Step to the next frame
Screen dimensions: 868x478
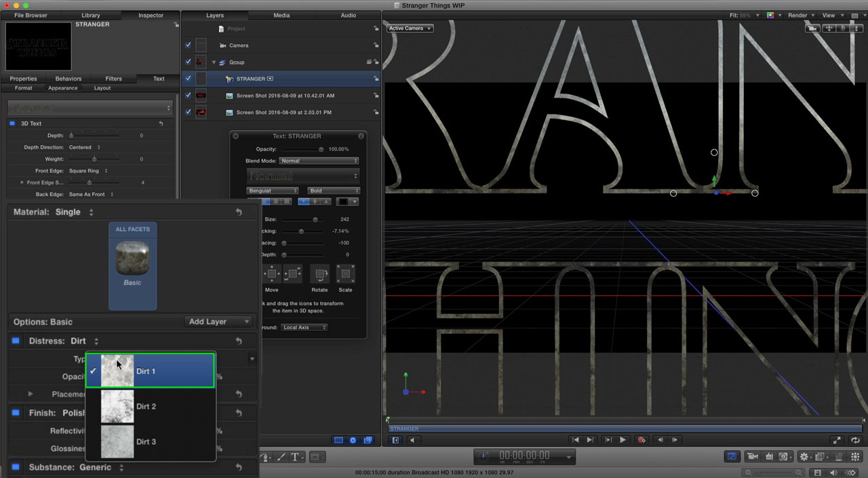coord(675,440)
